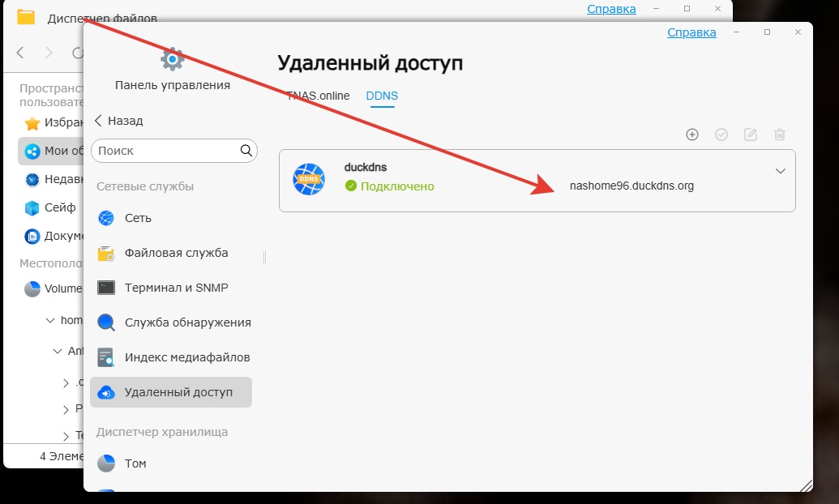The image size is (839, 504).
Task: Click the file manager refresh icon
Action: [78, 53]
